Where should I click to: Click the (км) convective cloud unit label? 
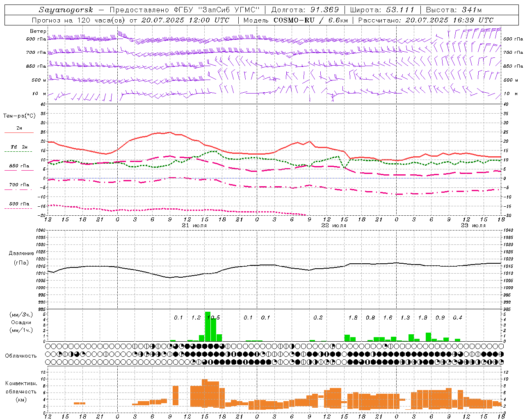21,400
